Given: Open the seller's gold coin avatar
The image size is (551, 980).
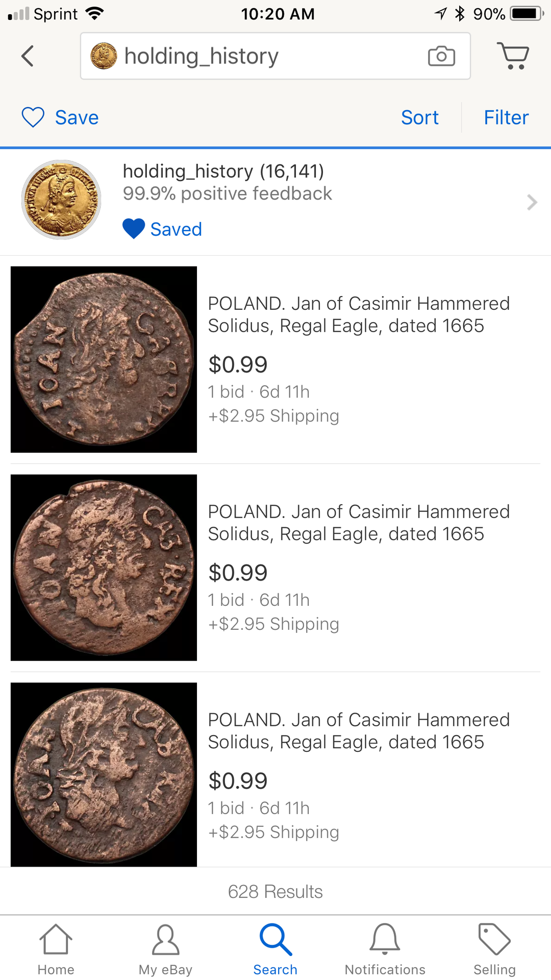Looking at the screenshot, I should point(61,200).
